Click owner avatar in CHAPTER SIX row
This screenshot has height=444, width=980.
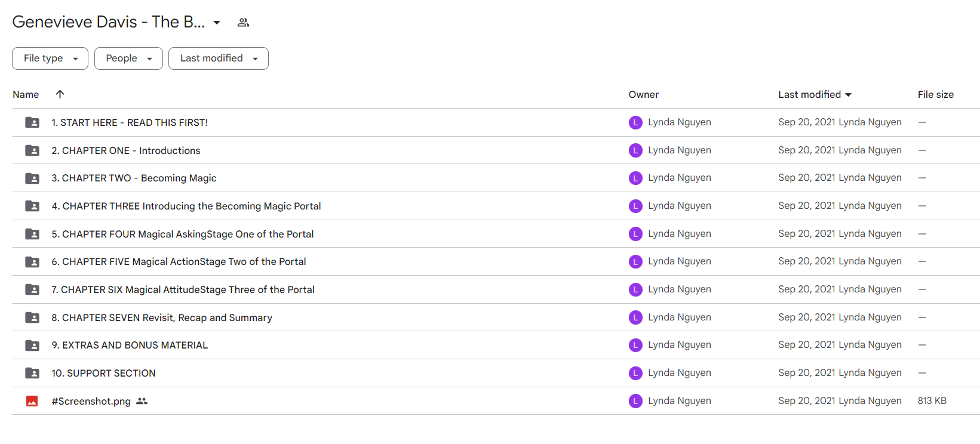pyautogui.click(x=635, y=289)
